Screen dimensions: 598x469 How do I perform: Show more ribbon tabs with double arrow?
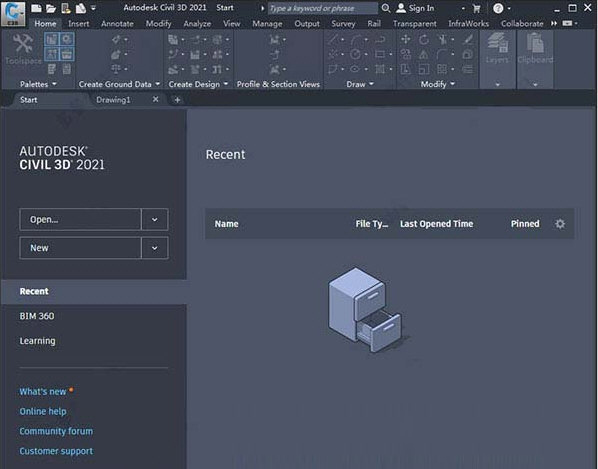554,24
